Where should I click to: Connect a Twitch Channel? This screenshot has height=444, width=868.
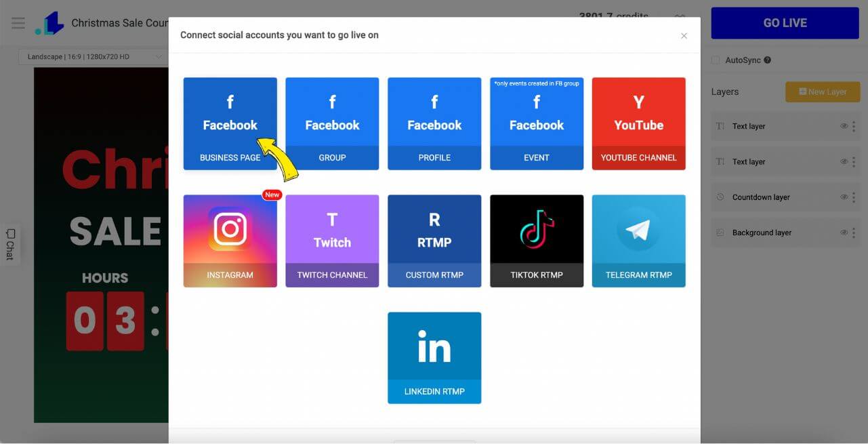pyautogui.click(x=332, y=241)
